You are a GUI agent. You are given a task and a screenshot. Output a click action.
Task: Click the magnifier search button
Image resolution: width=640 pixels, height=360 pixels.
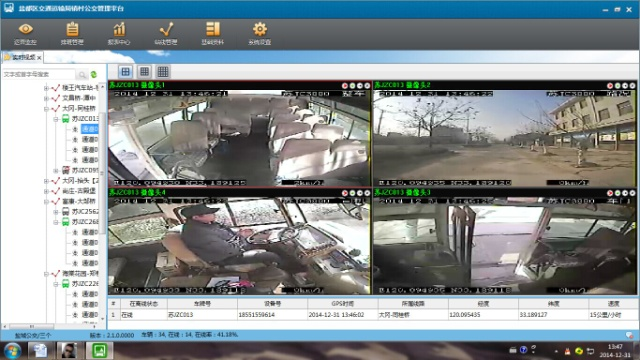pos(82,74)
